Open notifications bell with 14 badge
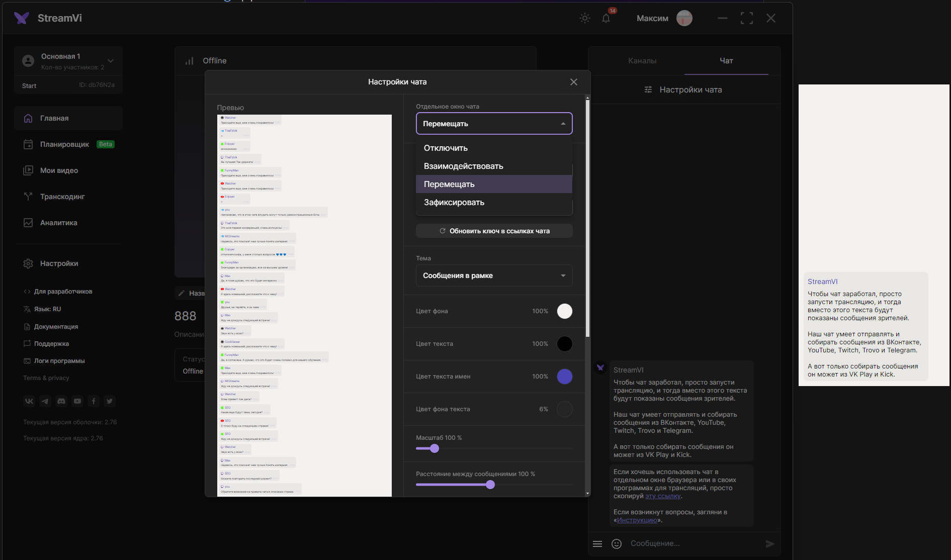This screenshot has height=560, width=951. click(607, 18)
